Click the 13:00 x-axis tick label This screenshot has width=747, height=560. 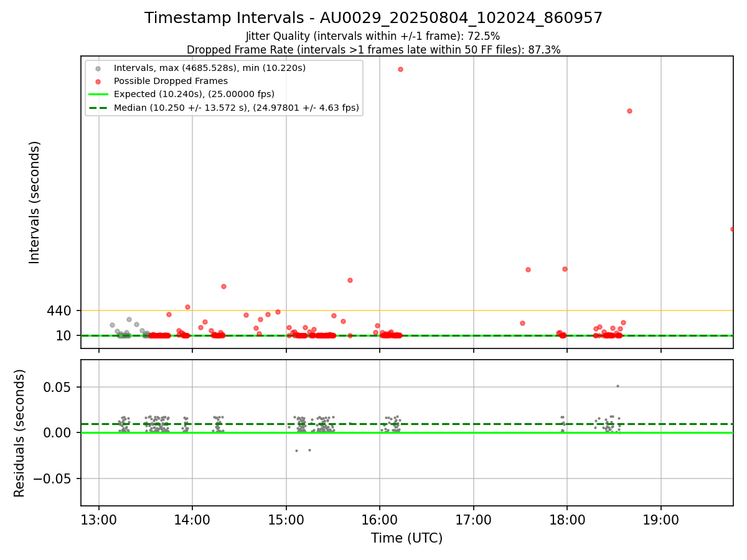point(99,520)
